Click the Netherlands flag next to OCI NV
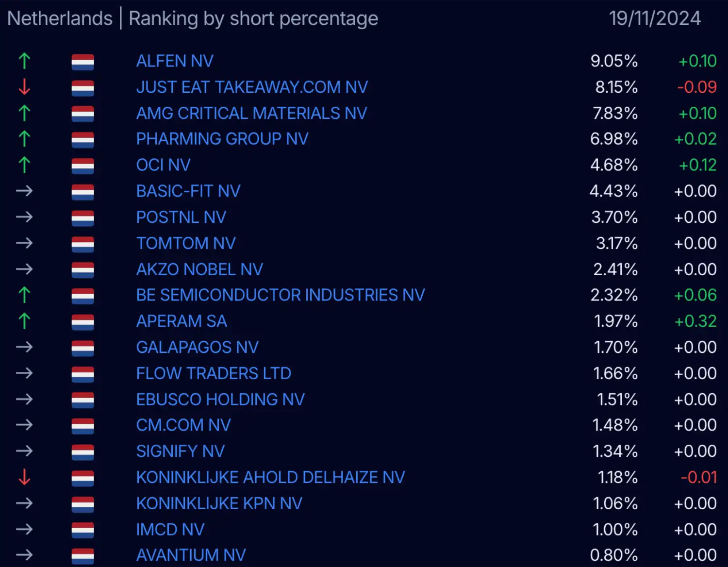Screen dimensions: 728x567 click(83, 166)
